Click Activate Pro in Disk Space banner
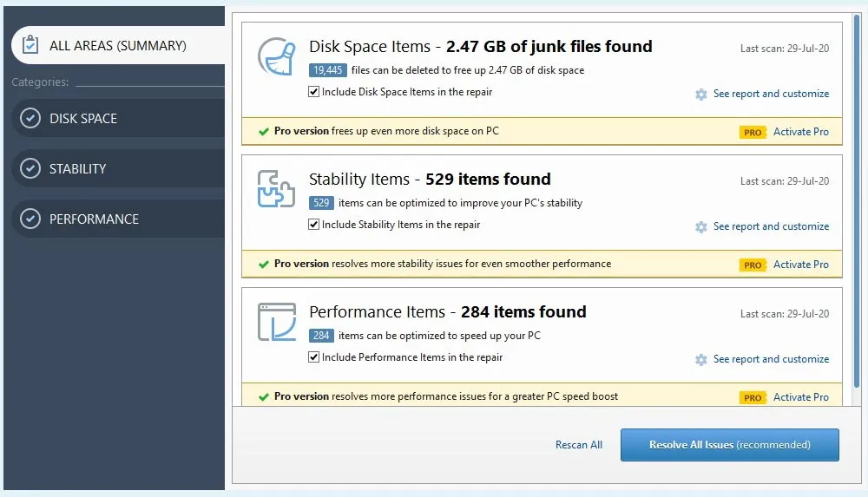The height and width of the screenshot is (497, 868). [801, 132]
